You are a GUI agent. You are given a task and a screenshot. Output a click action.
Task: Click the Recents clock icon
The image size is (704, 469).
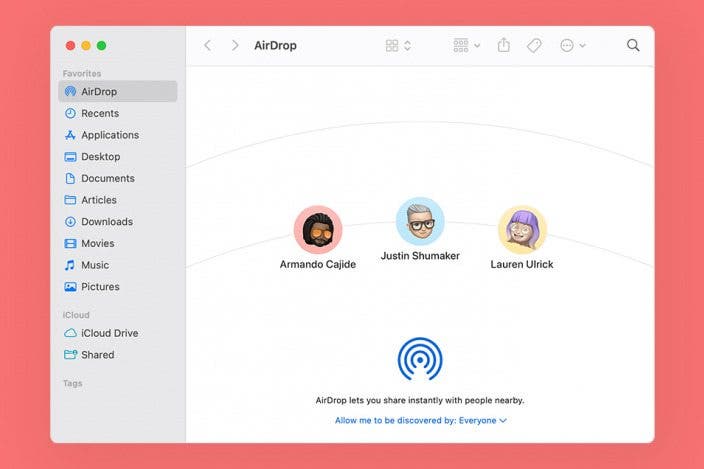(70, 113)
